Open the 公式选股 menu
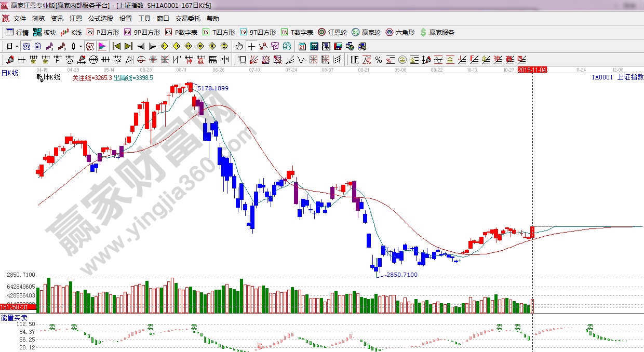Image resolution: width=644 pixels, height=352 pixels. click(x=100, y=18)
